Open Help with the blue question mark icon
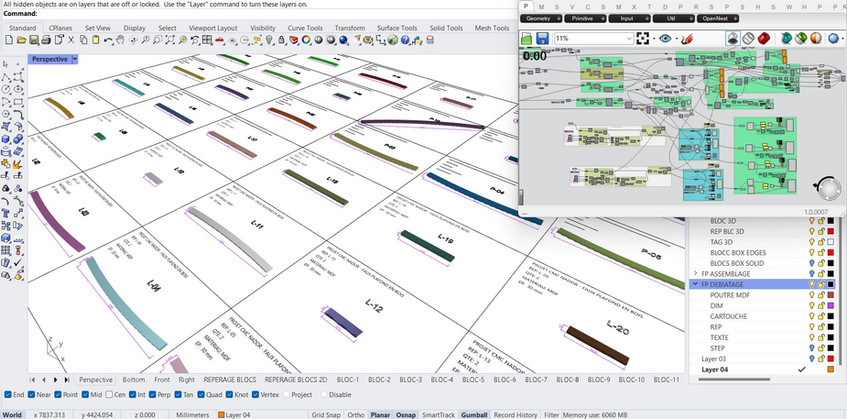 405,40
